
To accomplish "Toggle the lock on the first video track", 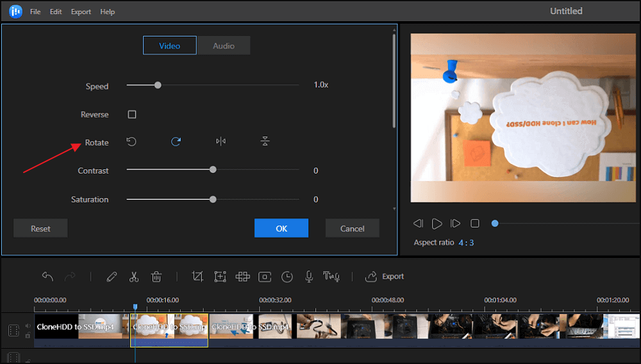I will tap(28, 335).
